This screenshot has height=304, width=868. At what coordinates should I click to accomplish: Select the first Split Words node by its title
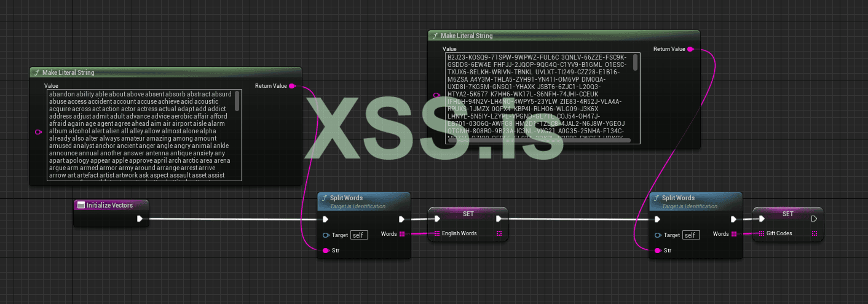click(346, 198)
